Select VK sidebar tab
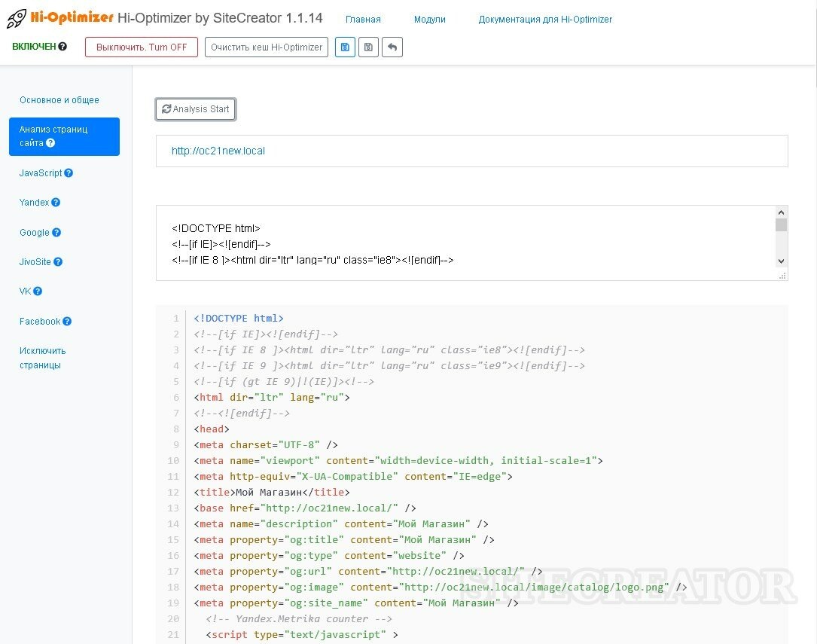This screenshot has height=644, width=817. point(25,291)
